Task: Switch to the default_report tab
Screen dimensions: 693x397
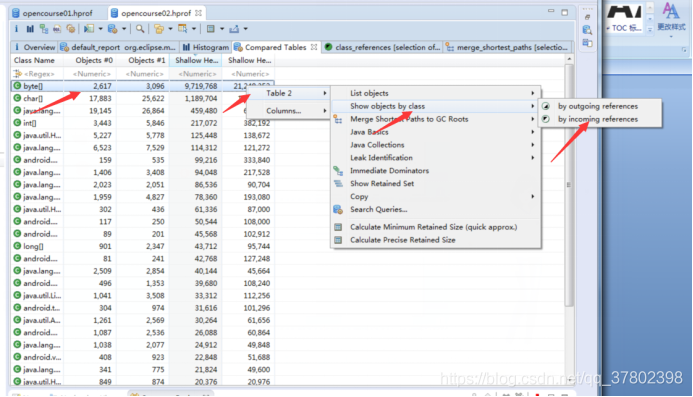Action: point(118,47)
